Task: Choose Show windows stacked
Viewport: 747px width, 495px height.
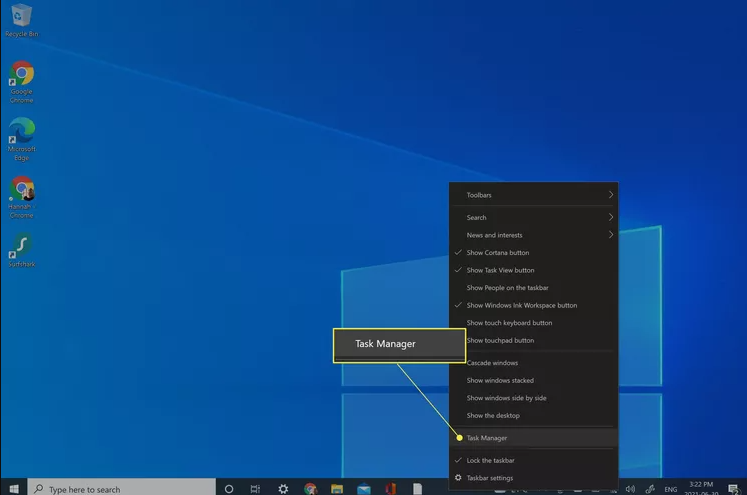Action: click(534, 381)
